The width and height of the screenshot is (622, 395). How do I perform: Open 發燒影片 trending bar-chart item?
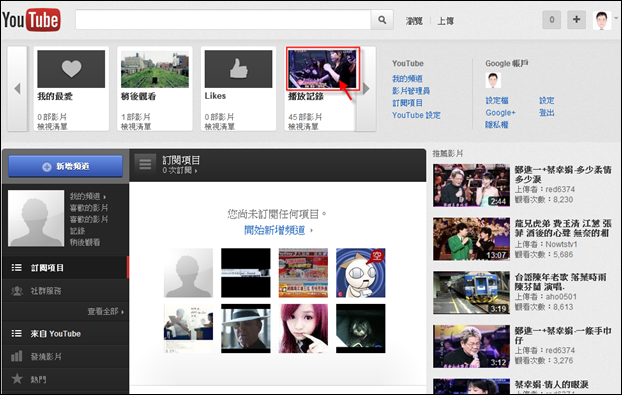(x=65, y=357)
